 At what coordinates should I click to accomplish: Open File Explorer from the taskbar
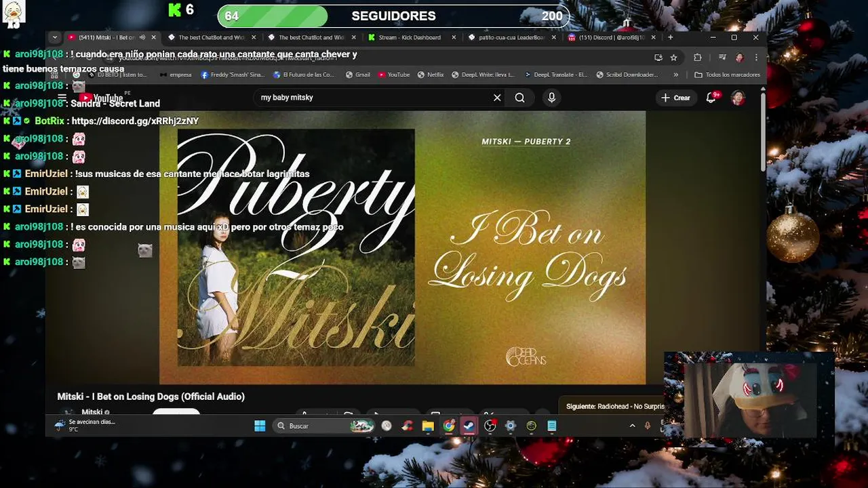(428, 426)
